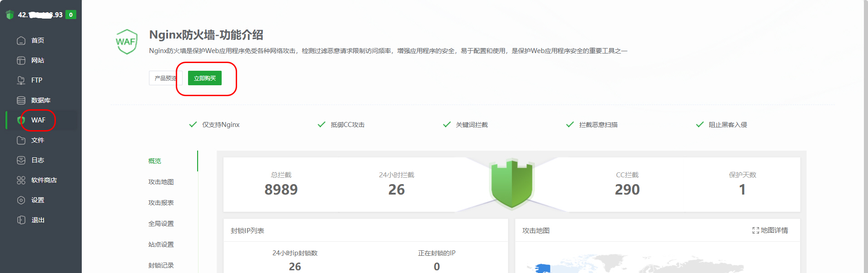Switch to the 全局设置 tab

click(x=161, y=224)
